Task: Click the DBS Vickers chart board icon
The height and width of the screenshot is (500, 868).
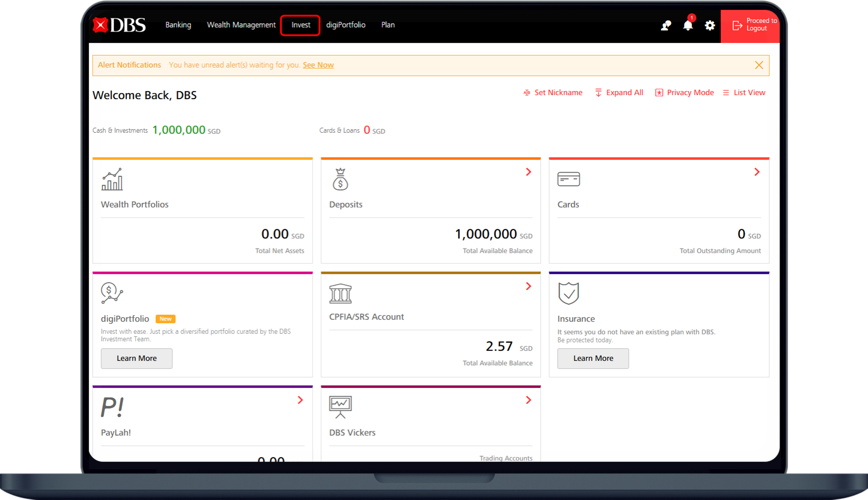Action: point(340,407)
